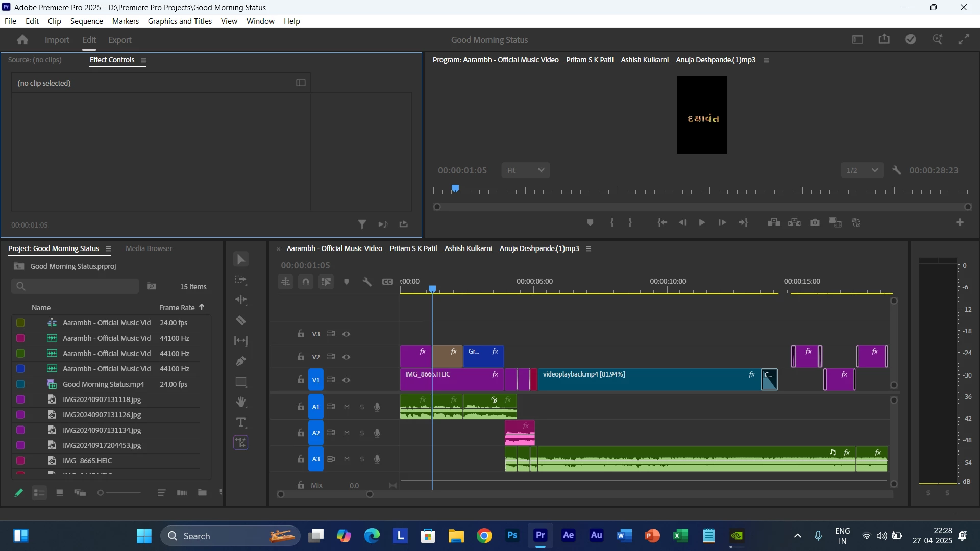This screenshot has height=551, width=980.
Task: Switch to the Export workspace
Action: (x=119, y=40)
